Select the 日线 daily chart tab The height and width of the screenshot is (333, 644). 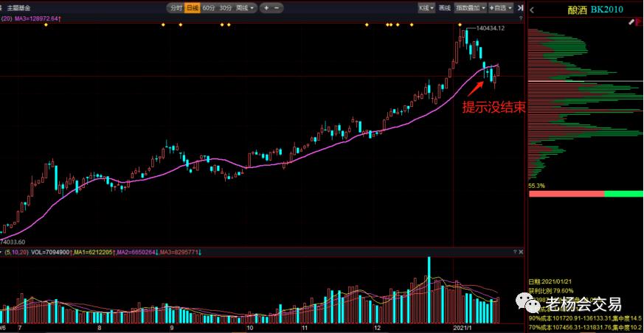(x=192, y=8)
